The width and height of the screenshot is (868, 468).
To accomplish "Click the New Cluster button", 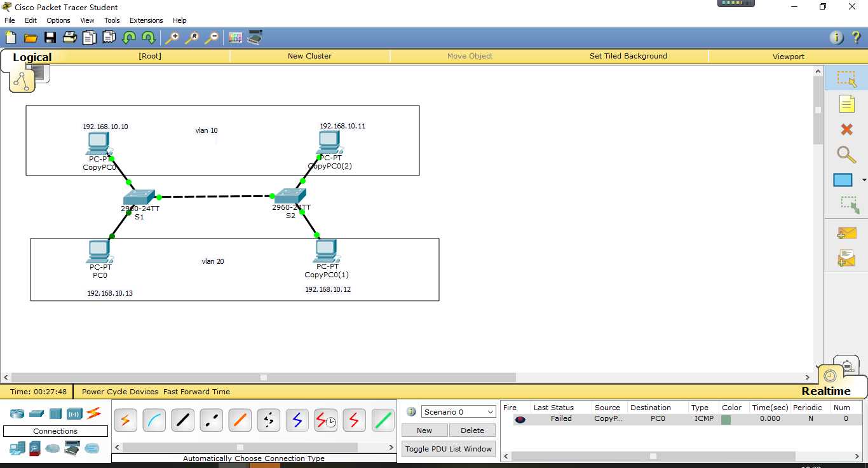I will pyautogui.click(x=309, y=56).
